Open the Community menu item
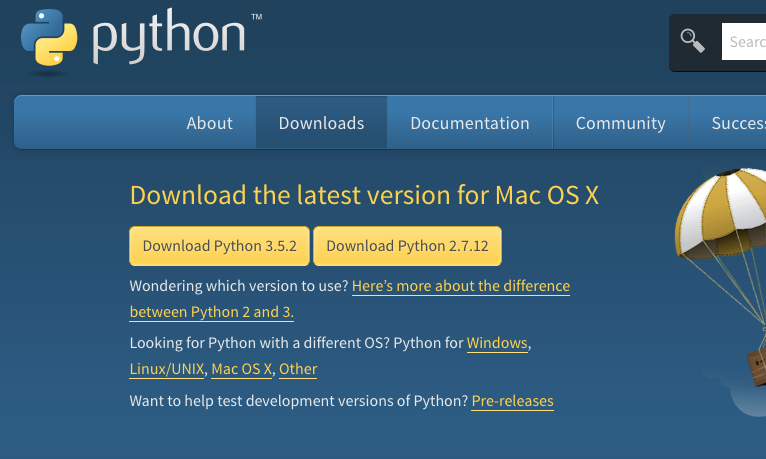Viewport: 766px width, 459px height. pyautogui.click(x=620, y=123)
